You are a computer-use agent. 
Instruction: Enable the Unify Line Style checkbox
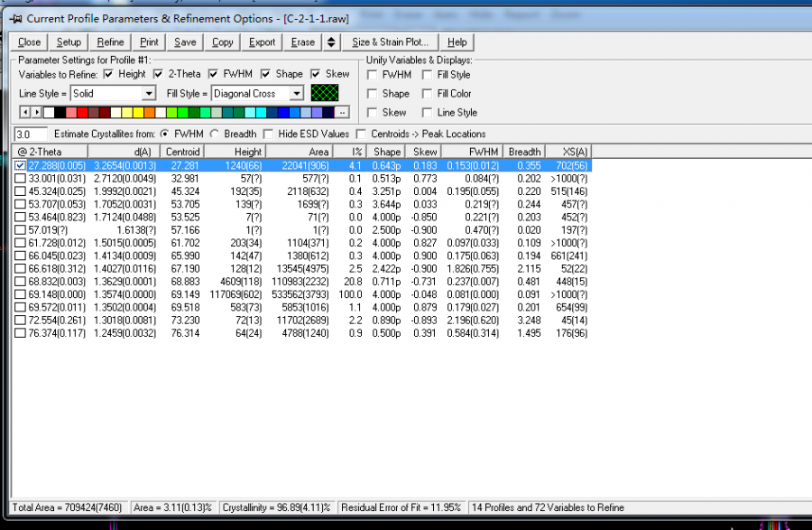point(427,113)
